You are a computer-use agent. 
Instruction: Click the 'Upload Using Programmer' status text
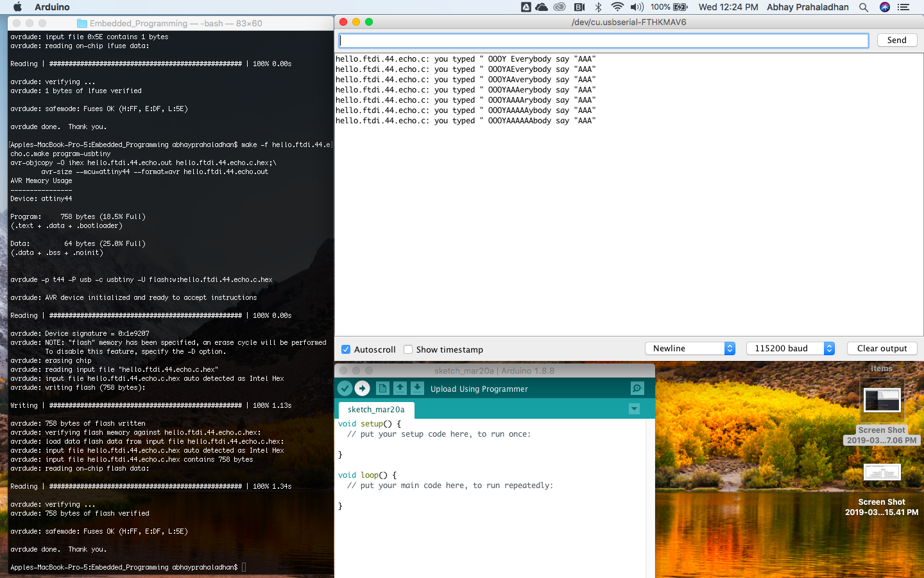point(479,389)
